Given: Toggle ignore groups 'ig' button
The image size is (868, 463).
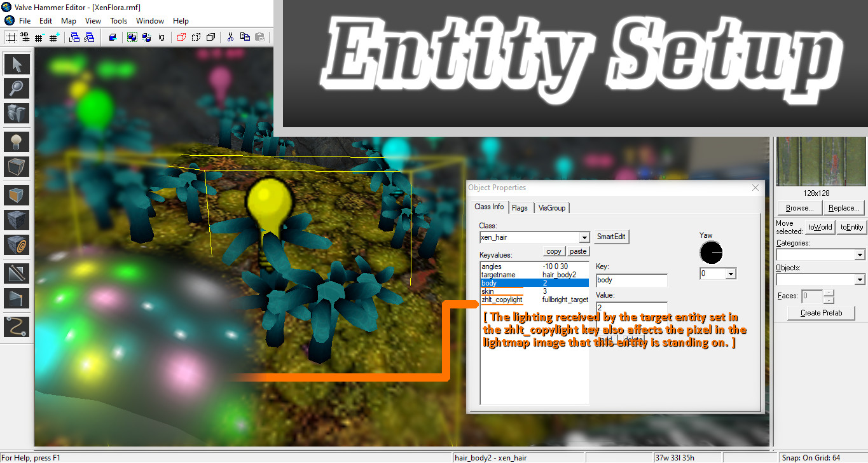Looking at the screenshot, I should 162,38.
